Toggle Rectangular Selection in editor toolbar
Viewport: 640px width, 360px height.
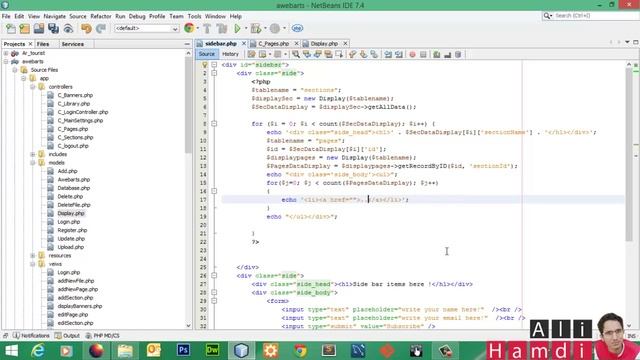(x=339, y=54)
